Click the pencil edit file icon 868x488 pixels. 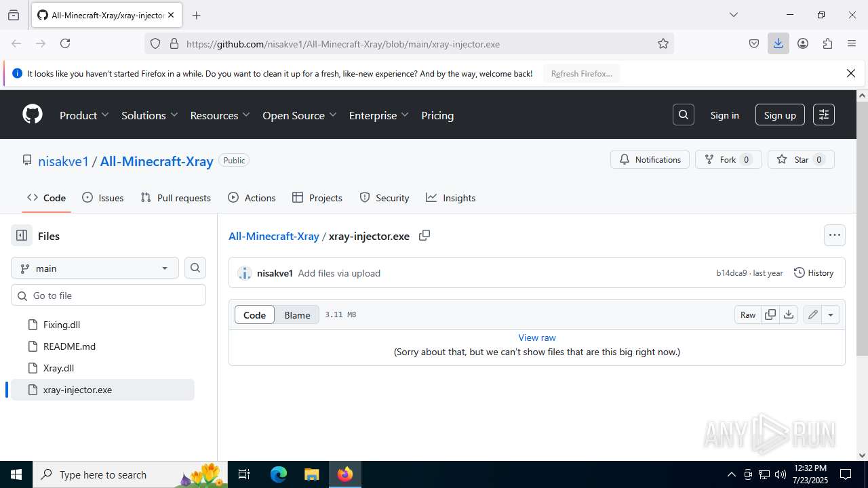tap(812, 314)
